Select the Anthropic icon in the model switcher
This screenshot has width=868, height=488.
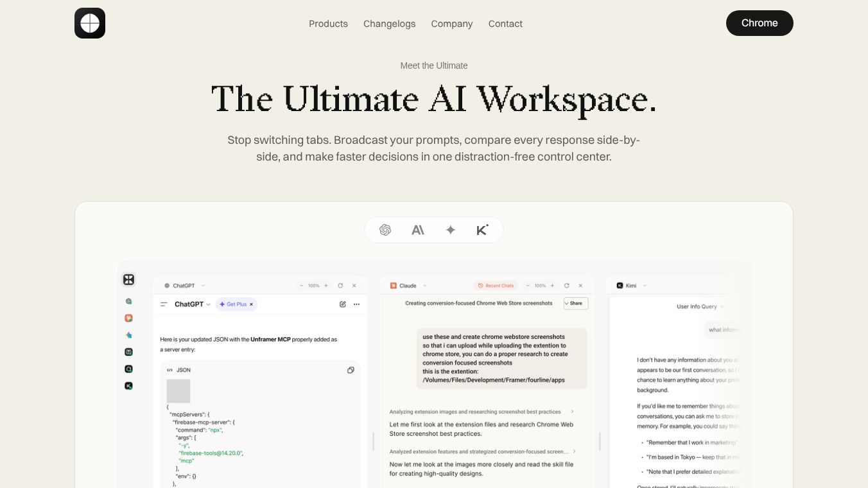pyautogui.click(x=418, y=230)
